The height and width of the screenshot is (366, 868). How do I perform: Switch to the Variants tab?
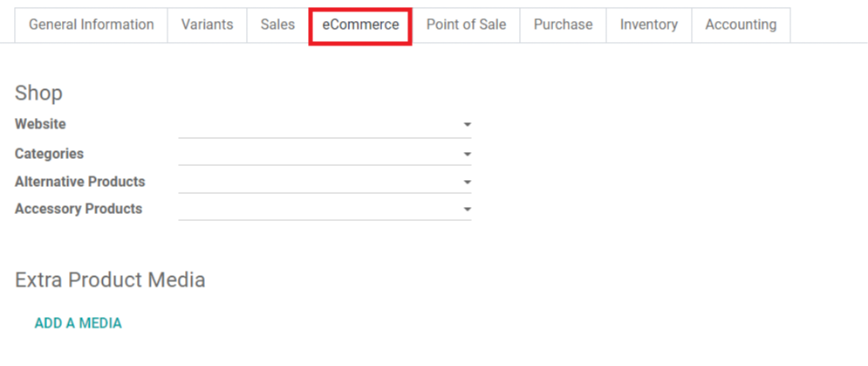pos(207,25)
